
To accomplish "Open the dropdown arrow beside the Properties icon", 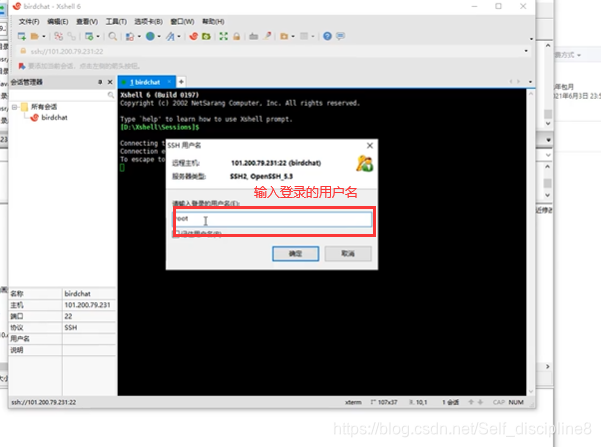I will pyautogui.click(x=98, y=36).
